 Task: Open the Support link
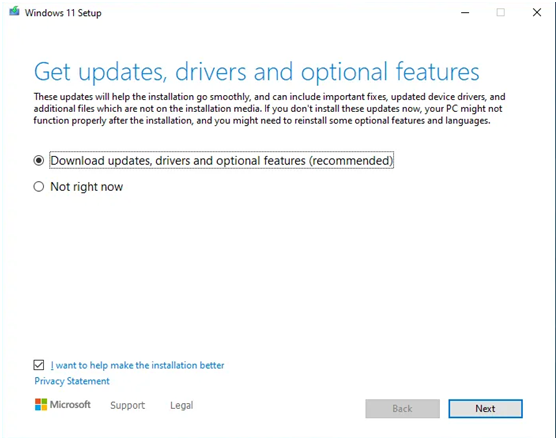(127, 405)
